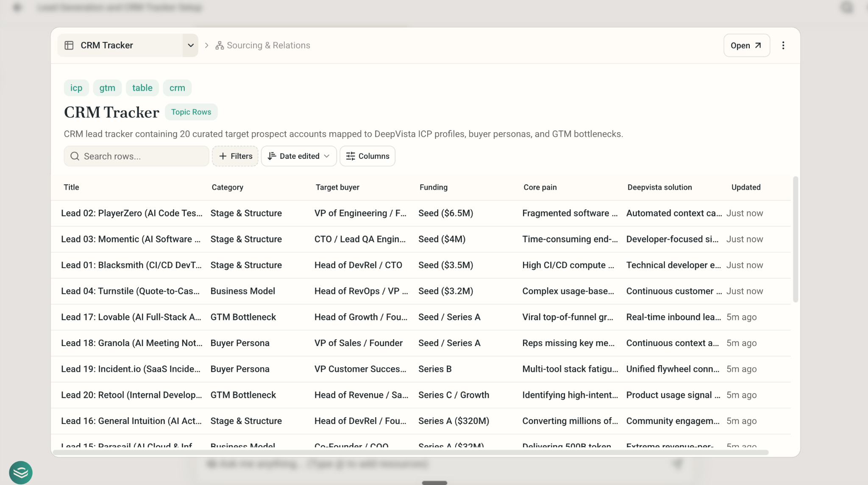Image resolution: width=868 pixels, height=485 pixels.
Task: Click the breadcrumb chevron separator arrow
Action: click(206, 45)
